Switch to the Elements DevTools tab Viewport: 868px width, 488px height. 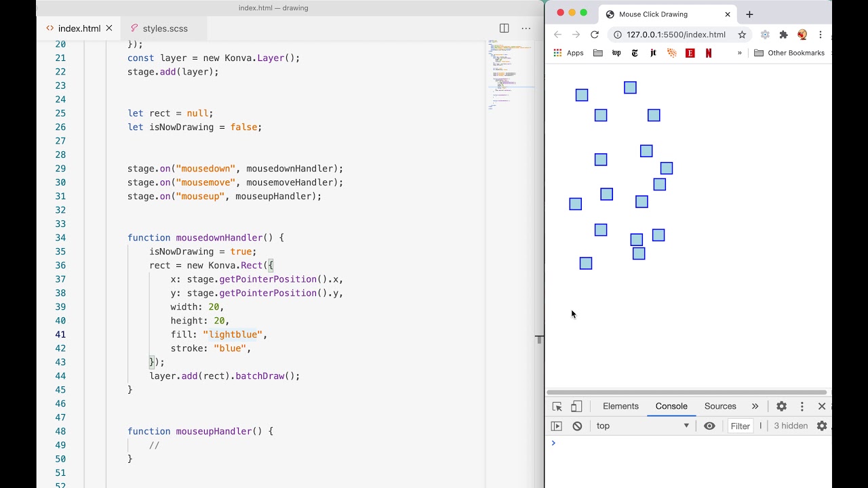620,407
